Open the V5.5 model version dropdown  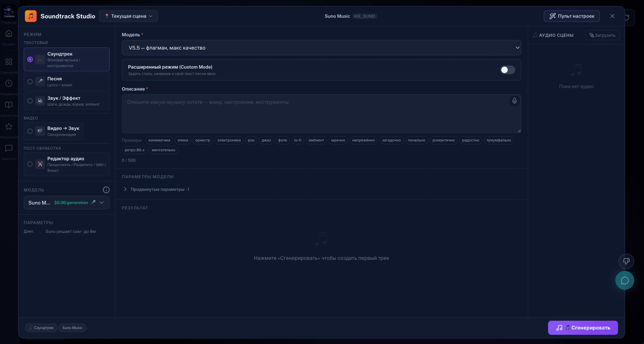pyautogui.click(x=321, y=47)
